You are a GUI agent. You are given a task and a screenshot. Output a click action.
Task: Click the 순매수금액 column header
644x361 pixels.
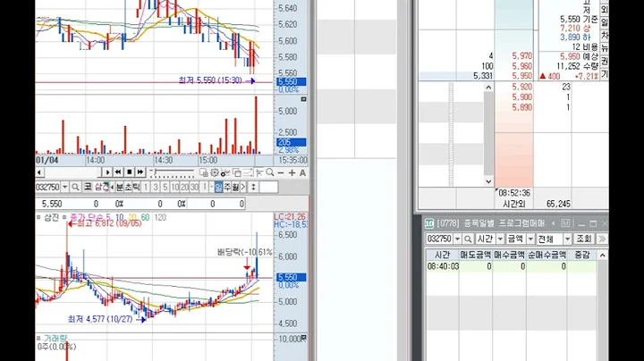pyautogui.click(x=547, y=255)
